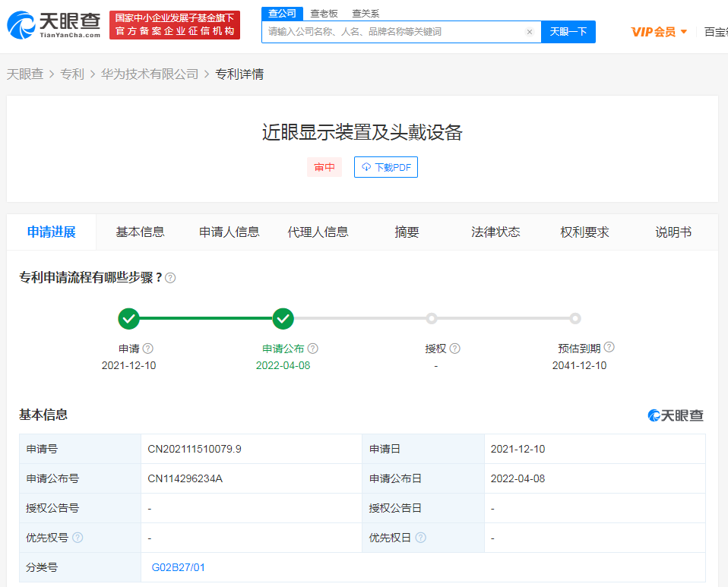
Task: Select the 说明书 tab
Action: (x=673, y=232)
